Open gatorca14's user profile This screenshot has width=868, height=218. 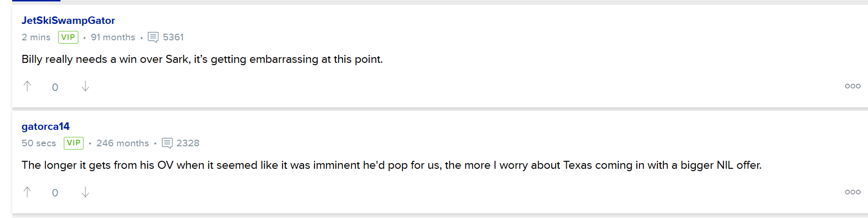point(46,127)
